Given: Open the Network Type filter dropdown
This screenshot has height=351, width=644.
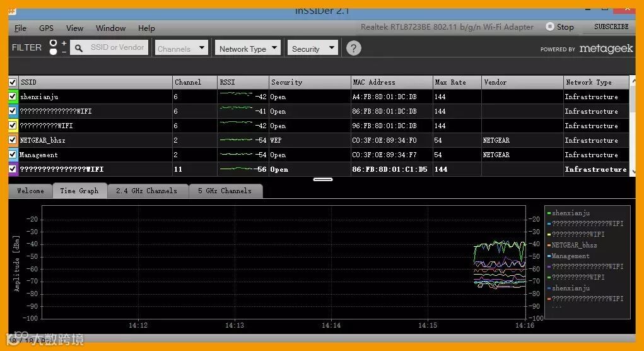Looking at the screenshot, I should (x=248, y=48).
